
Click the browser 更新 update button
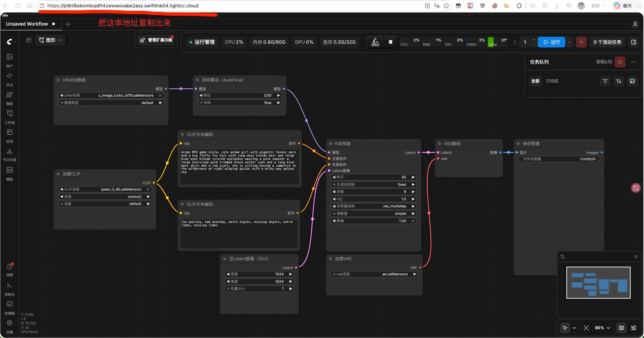click(599, 6)
